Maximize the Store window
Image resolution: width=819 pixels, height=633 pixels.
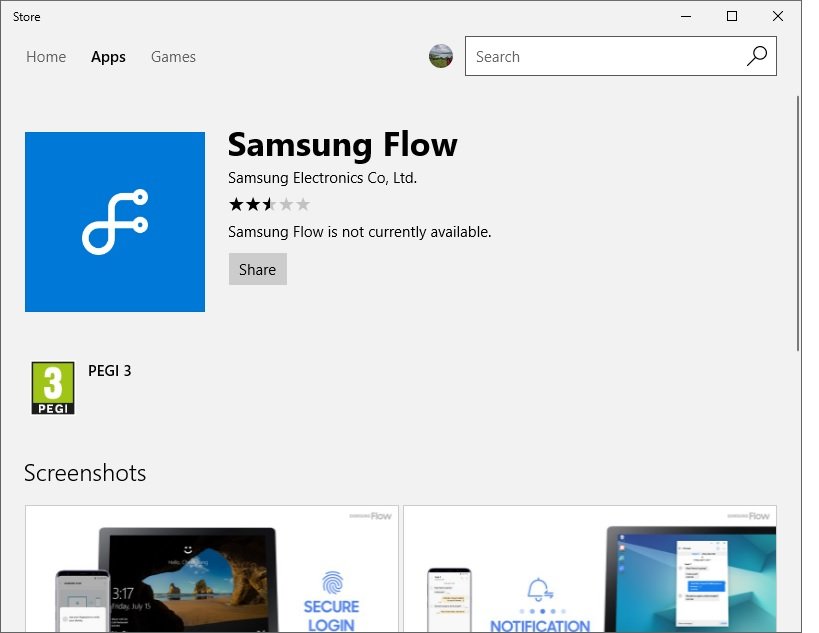[x=732, y=16]
